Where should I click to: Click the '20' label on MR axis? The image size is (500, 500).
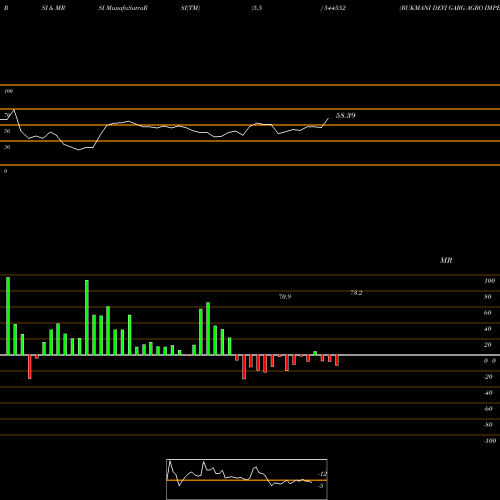[x=488, y=345]
